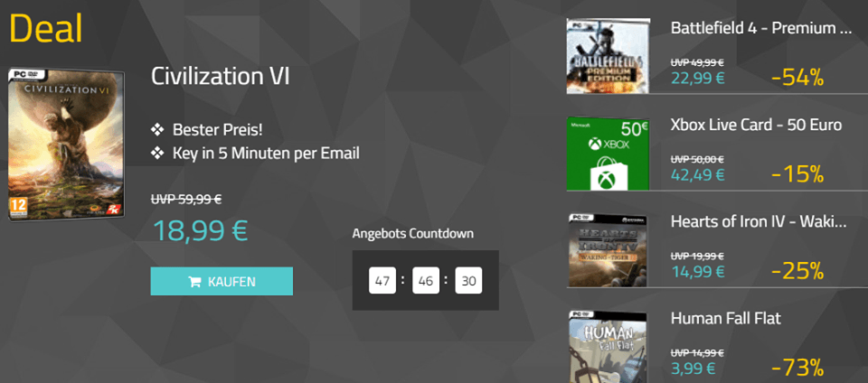The width and height of the screenshot is (868, 383).
Task: Click the -54% Battlefield 4 discount
Action: [797, 78]
